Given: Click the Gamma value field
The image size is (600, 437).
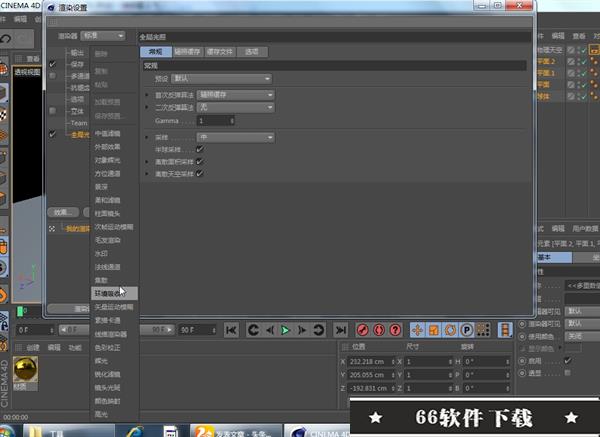Looking at the screenshot, I should (x=215, y=121).
